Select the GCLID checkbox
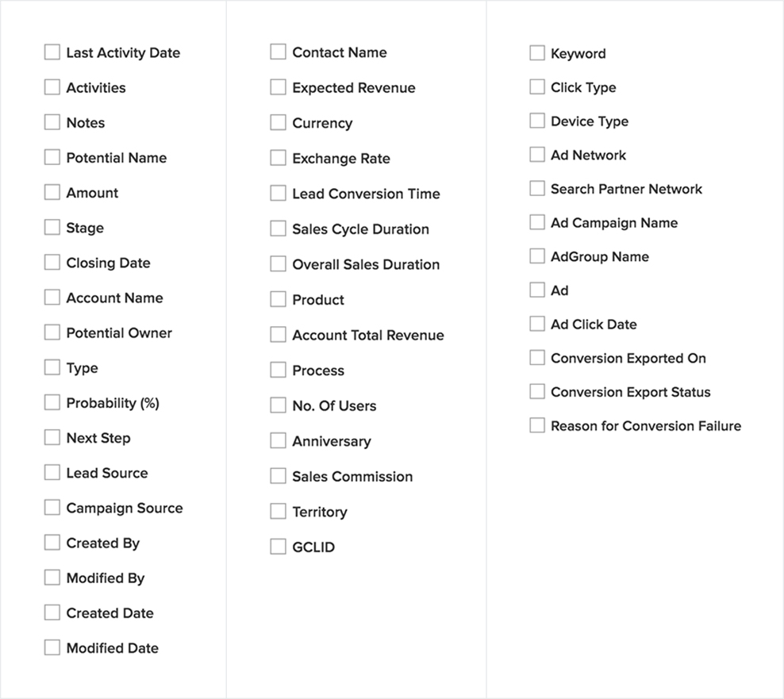This screenshot has width=784, height=699. [278, 547]
